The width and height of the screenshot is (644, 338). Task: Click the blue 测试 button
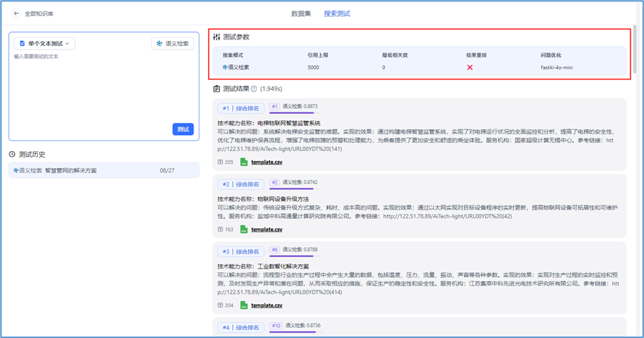183,129
